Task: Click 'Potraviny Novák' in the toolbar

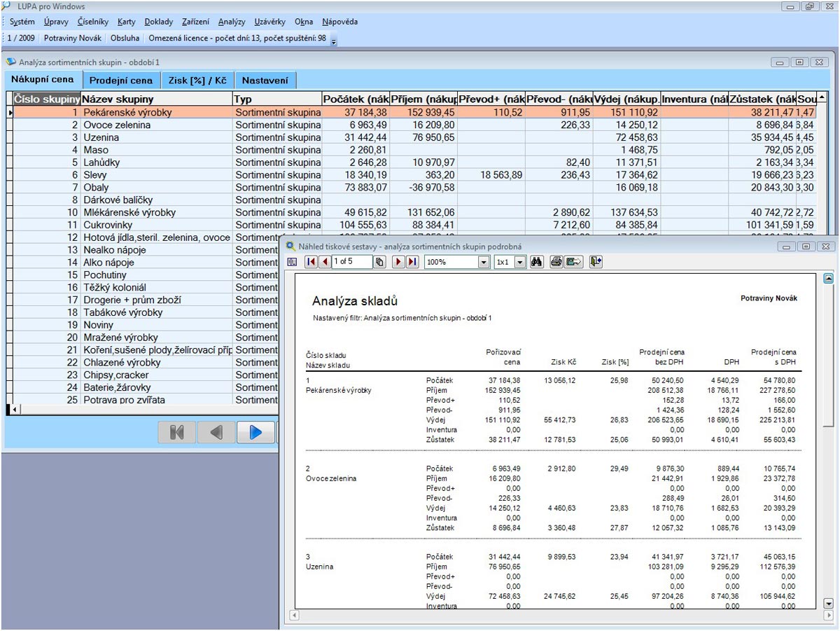Action: [73, 39]
